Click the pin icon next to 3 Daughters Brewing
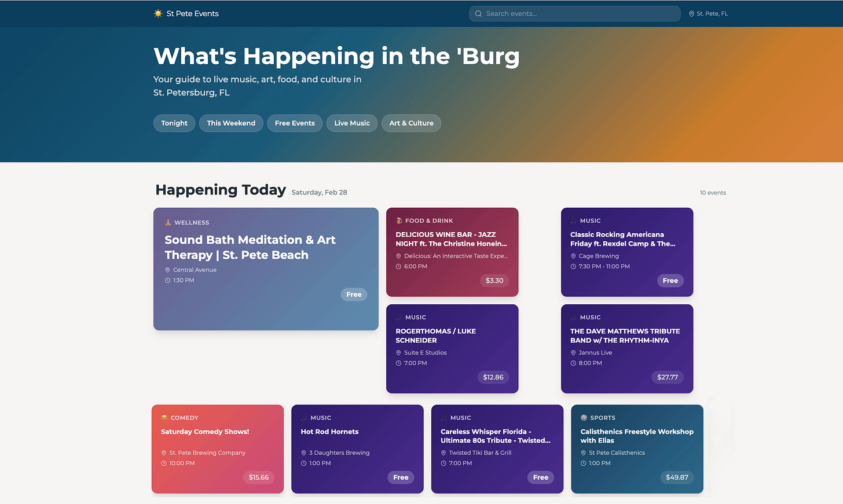843x504 pixels. [303, 453]
